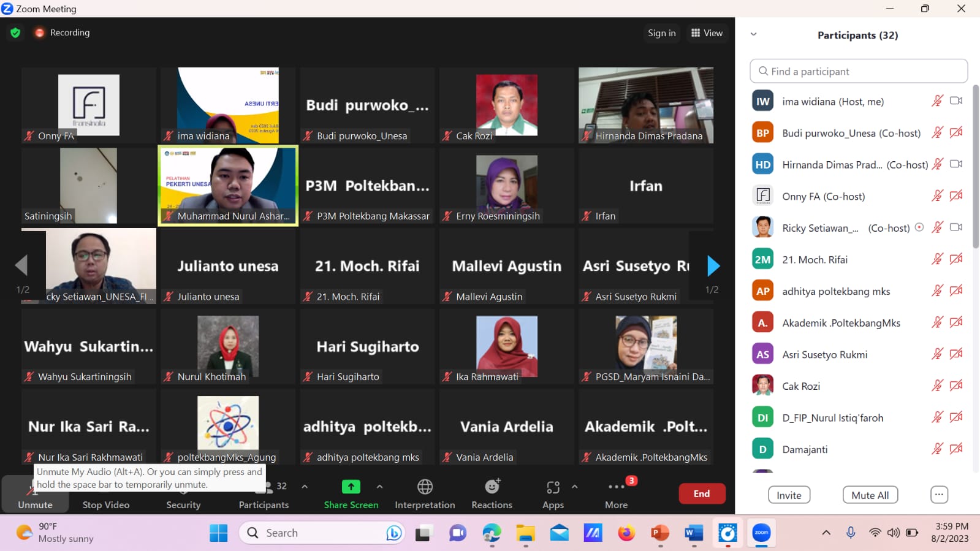
Task: Click Budi purwoko_Unesa's muted mic icon
Action: [937, 132]
